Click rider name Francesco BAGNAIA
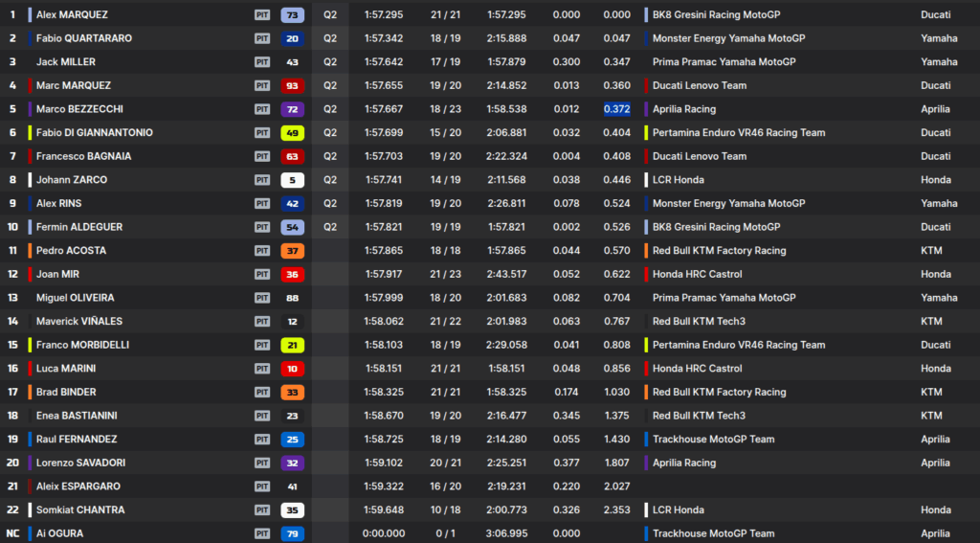 pos(84,156)
